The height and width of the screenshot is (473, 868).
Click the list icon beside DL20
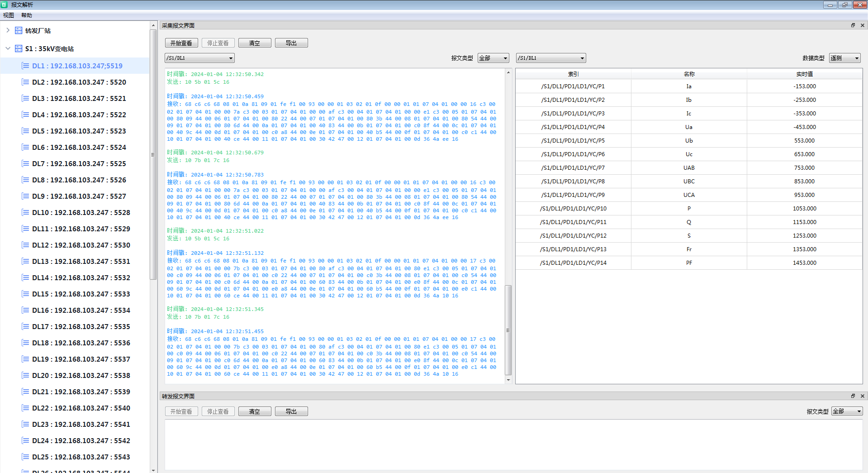point(25,375)
